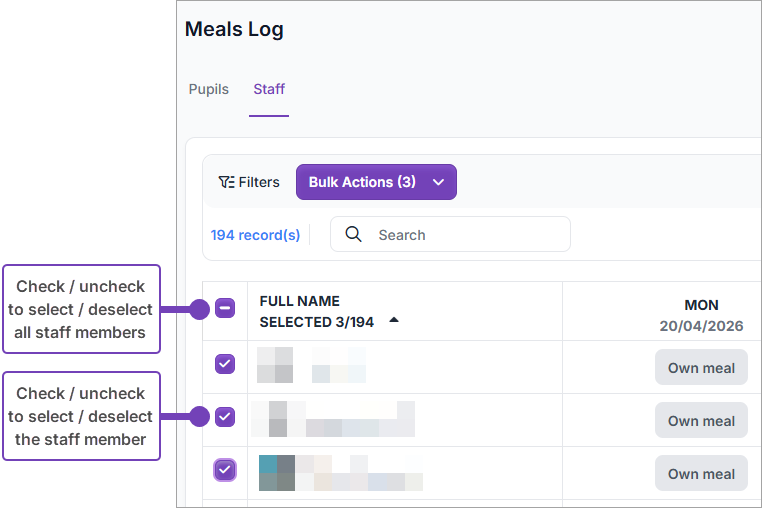Click the FULL NAME column header
762x508 pixels.
(x=300, y=301)
